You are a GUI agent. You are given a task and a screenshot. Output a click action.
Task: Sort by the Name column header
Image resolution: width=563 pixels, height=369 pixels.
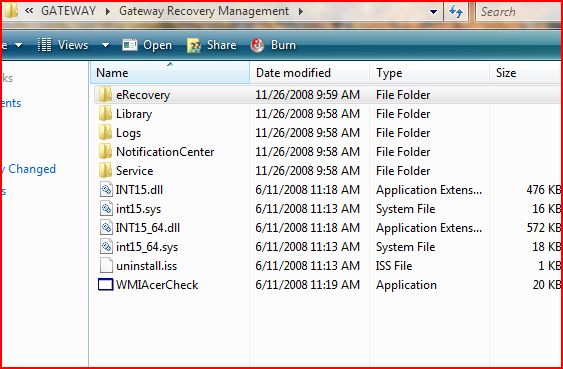[x=169, y=73]
